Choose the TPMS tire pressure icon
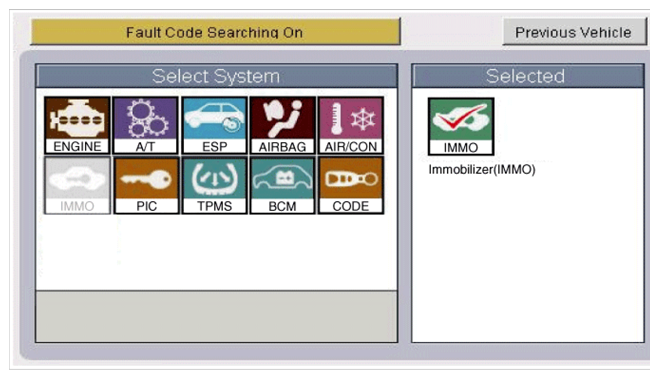 [214, 185]
